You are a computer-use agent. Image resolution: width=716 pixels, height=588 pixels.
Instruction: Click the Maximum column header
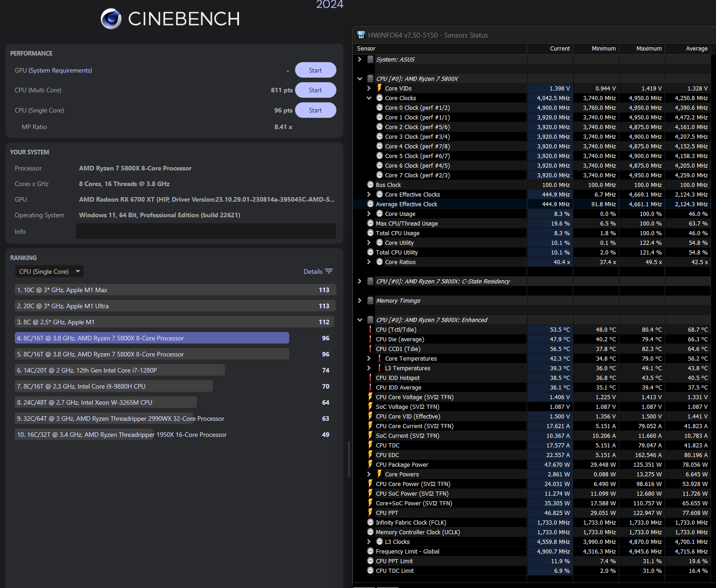point(642,49)
